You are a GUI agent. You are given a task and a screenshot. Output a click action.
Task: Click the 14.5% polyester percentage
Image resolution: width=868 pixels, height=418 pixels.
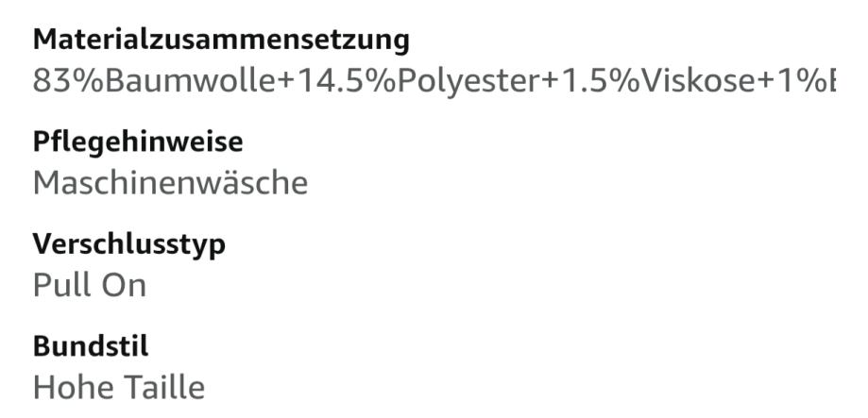click(346, 81)
